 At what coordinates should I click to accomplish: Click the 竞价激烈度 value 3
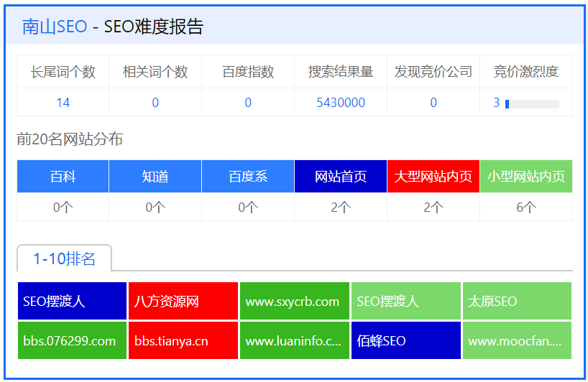[x=497, y=102]
